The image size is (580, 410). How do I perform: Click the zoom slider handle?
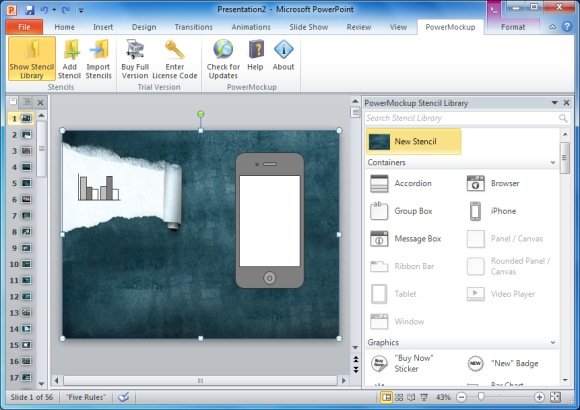click(481, 397)
